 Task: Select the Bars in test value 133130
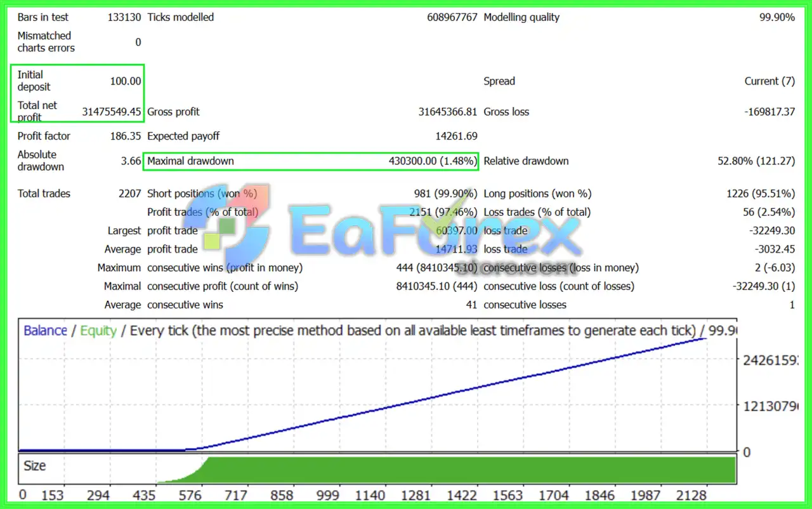coord(124,17)
